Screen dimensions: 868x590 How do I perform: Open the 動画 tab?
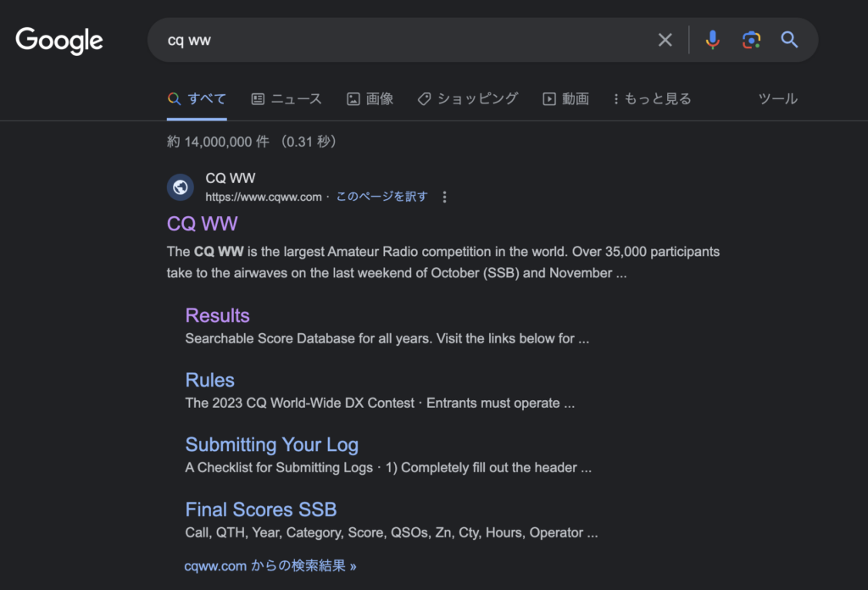(x=565, y=99)
